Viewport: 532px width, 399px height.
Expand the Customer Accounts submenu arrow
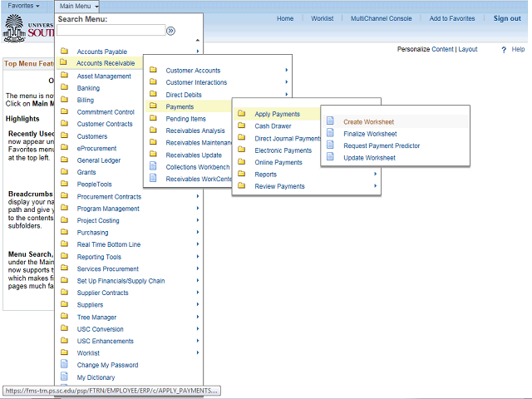[x=287, y=71]
